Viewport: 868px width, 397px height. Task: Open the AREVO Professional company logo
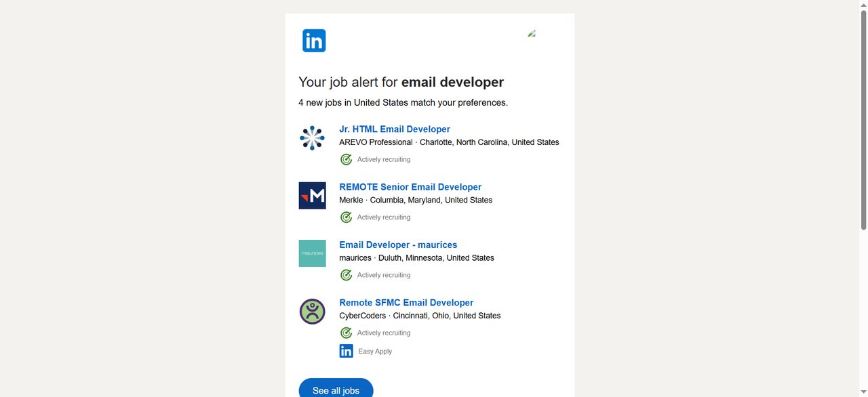[x=312, y=138]
